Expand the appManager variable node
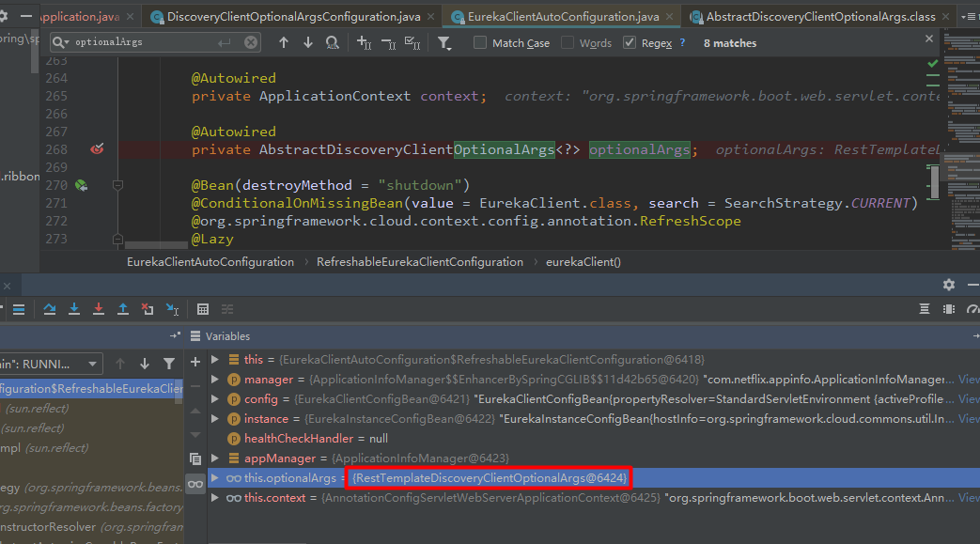 215,459
